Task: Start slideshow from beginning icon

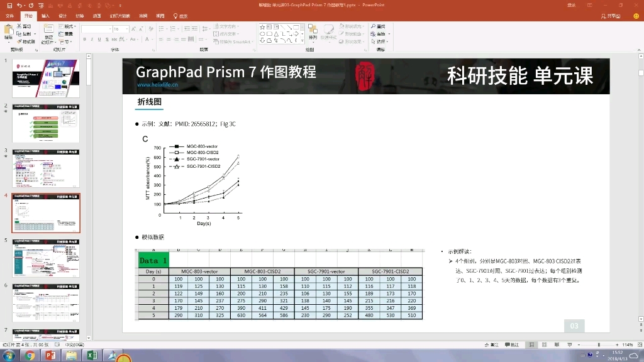Action: [x=41, y=5]
